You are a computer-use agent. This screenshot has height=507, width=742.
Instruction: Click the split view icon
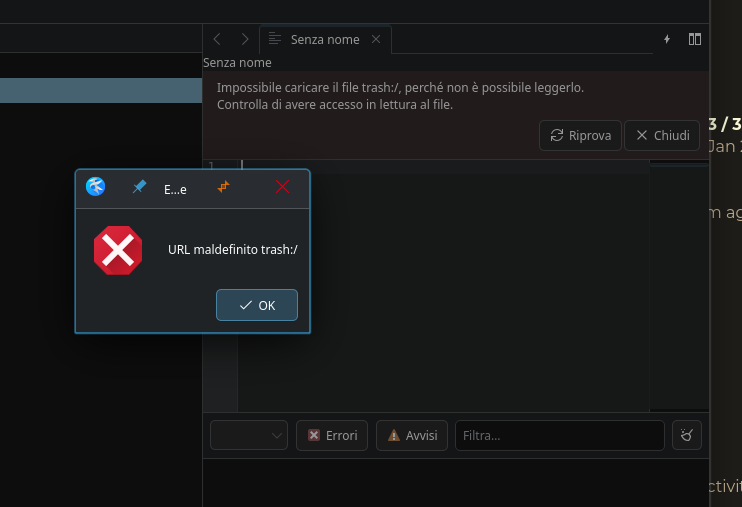pyautogui.click(x=695, y=39)
